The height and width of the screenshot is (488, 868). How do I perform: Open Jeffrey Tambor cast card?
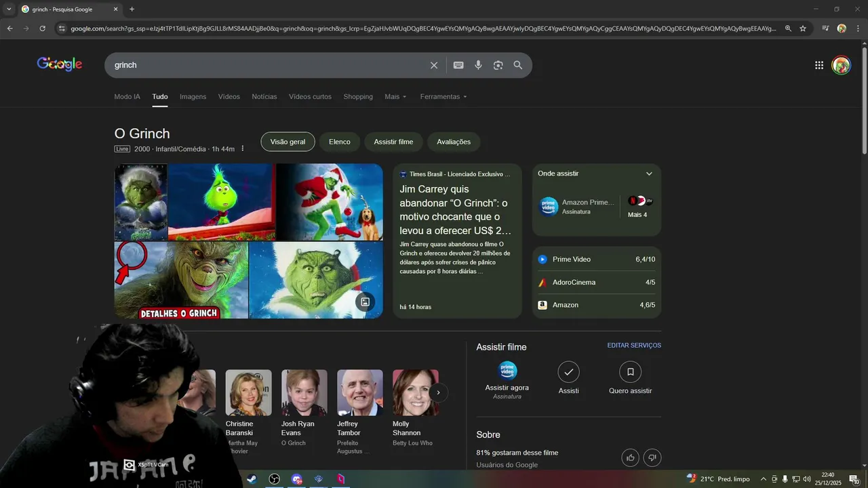click(359, 412)
